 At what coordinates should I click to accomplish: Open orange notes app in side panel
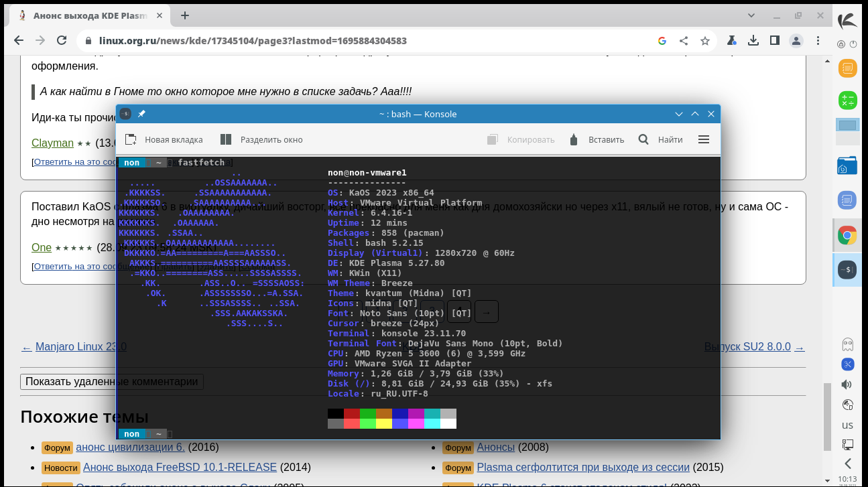(848, 68)
